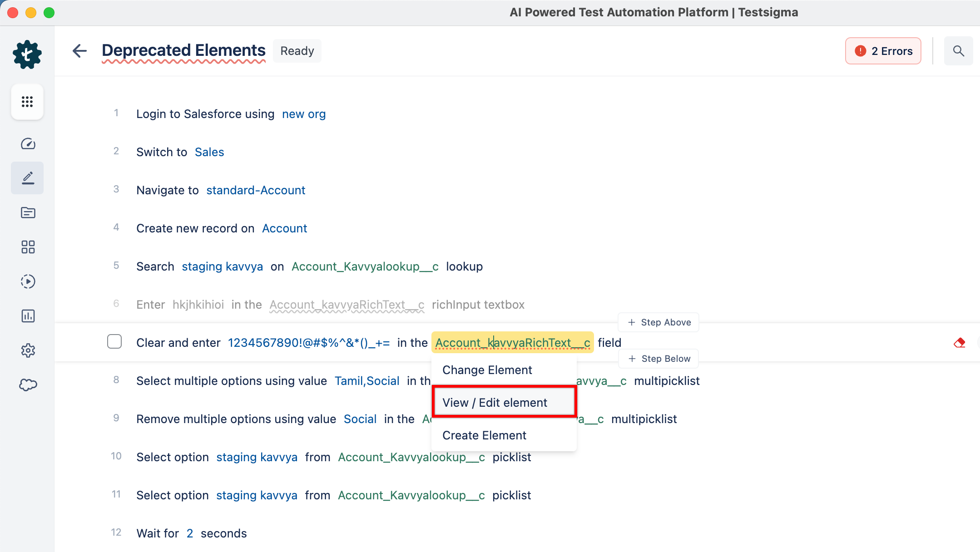This screenshot has height=552, width=980.
Task: Click staging kavvya in step 10
Action: (x=257, y=457)
